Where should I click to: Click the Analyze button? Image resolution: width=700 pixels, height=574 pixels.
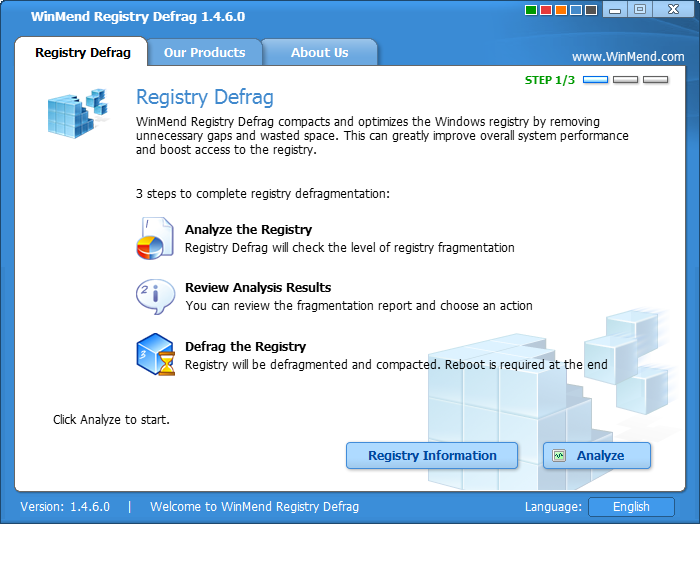(x=597, y=456)
